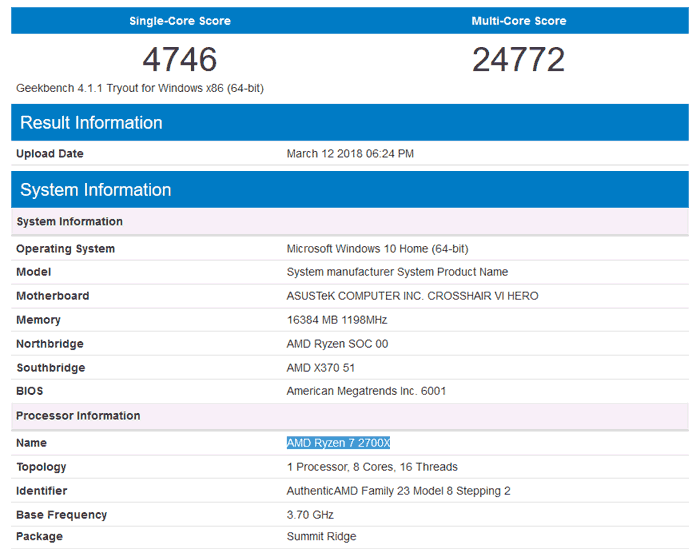Select the 24772 multi-core score value
This screenshot has width=700, height=553.
click(x=519, y=60)
